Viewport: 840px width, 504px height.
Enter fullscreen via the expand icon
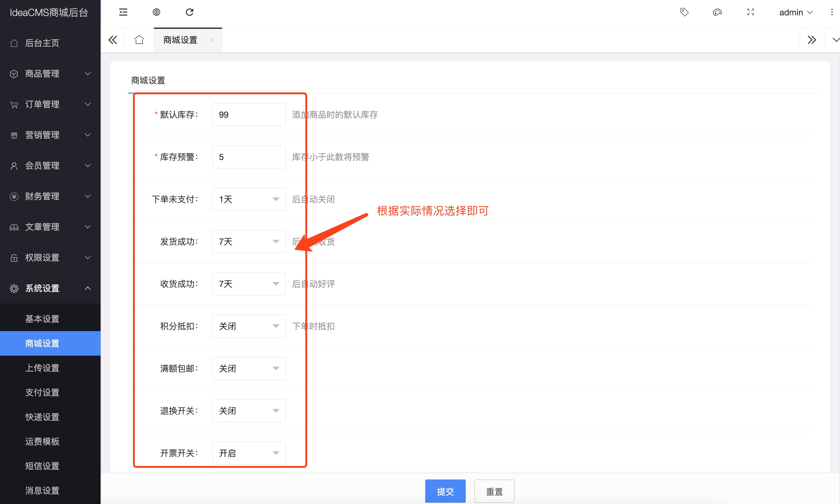(x=750, y=12)
